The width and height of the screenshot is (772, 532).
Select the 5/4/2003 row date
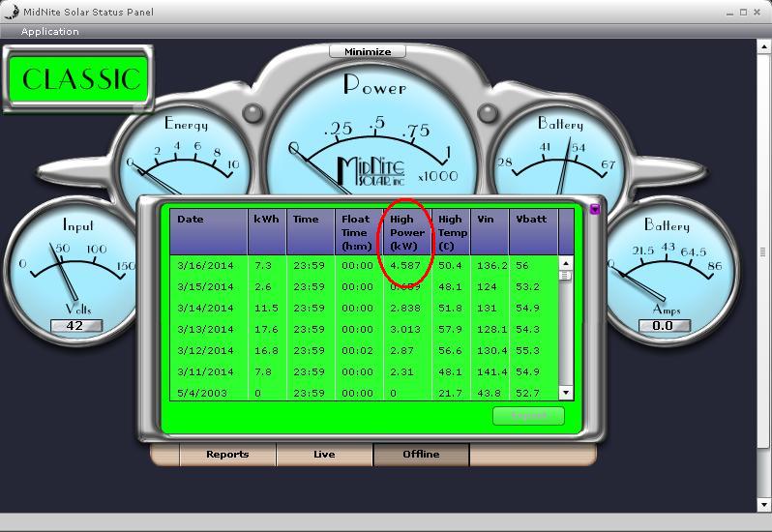pyautogui.click(x=202, y=394)
